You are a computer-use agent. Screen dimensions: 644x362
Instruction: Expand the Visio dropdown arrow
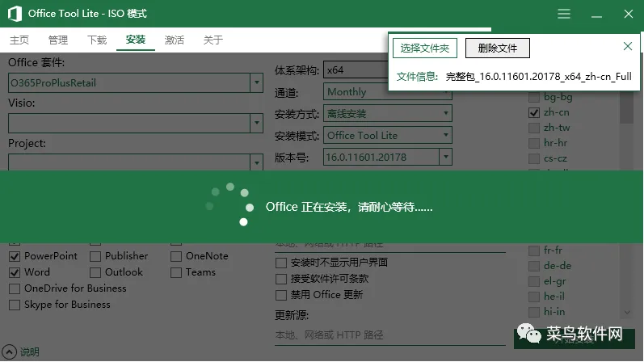(x=257, y=123)
